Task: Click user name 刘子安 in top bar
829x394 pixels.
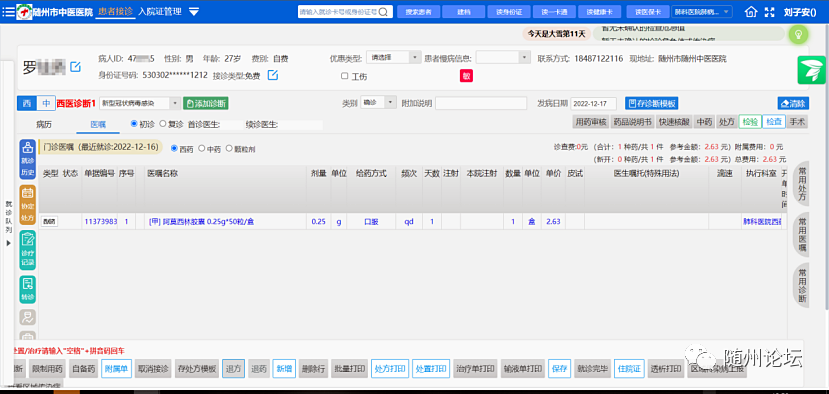Action: pyautogui.click(x=800, y=12)
